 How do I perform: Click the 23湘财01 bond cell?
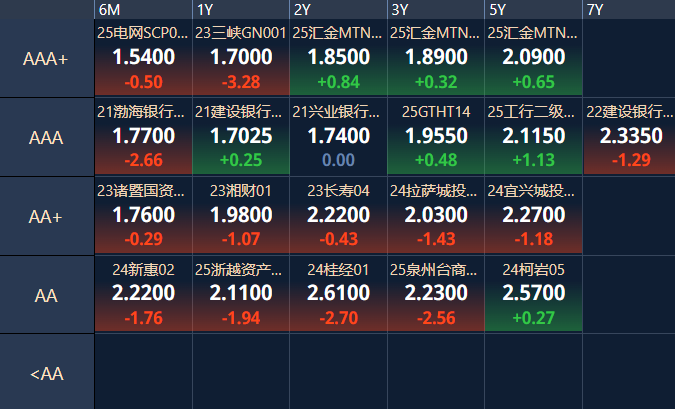(x=241, y=216)
